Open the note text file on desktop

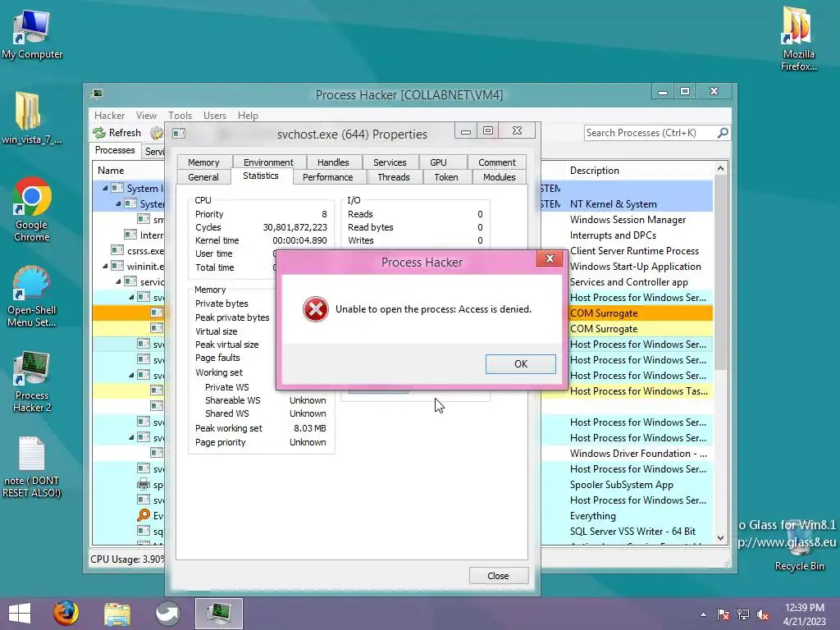[32, 467]
